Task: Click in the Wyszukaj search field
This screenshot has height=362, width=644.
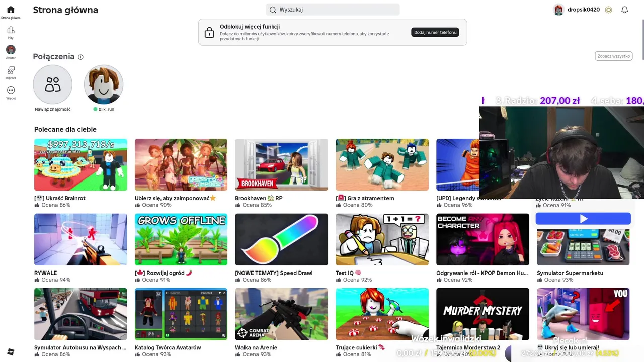Action: (333, 10)
